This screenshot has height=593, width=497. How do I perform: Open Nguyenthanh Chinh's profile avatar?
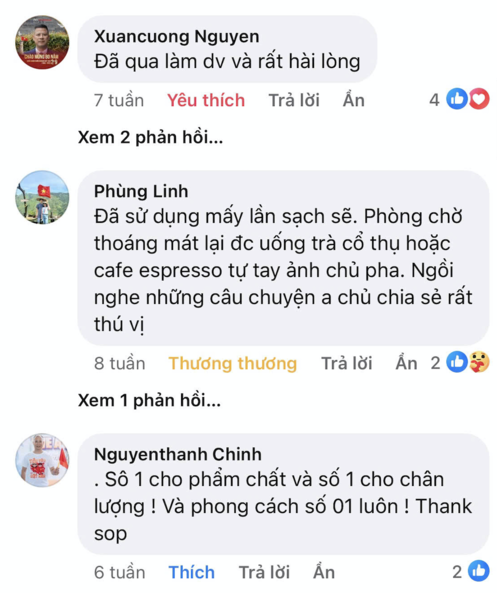coord(42,460)
